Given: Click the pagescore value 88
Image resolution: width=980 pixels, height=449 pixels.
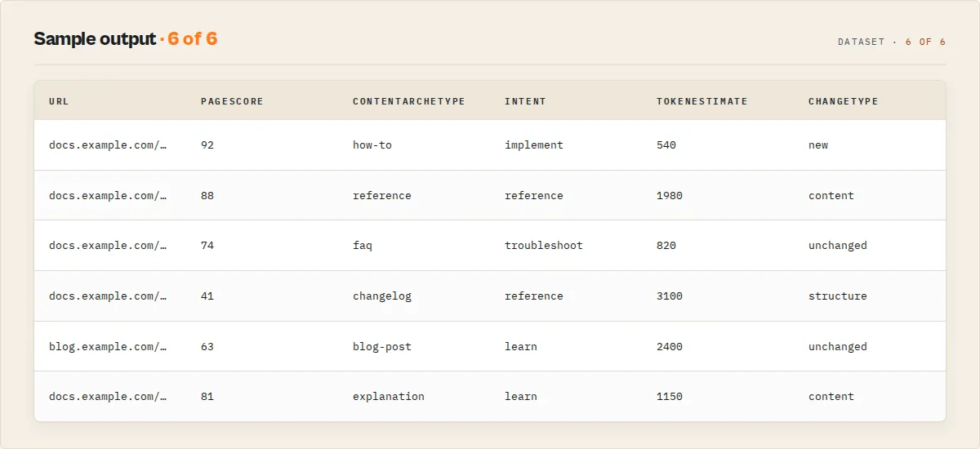Looking at the screenshot, I should tap(207, 196).
